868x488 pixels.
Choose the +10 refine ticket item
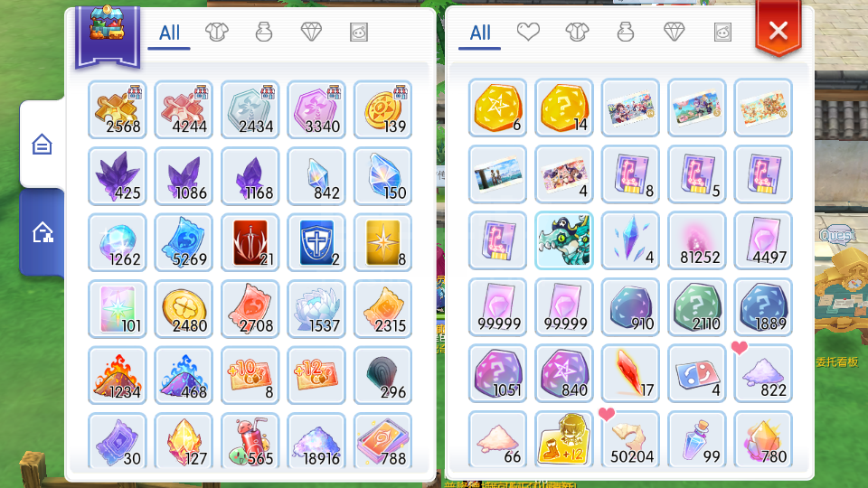250,375
